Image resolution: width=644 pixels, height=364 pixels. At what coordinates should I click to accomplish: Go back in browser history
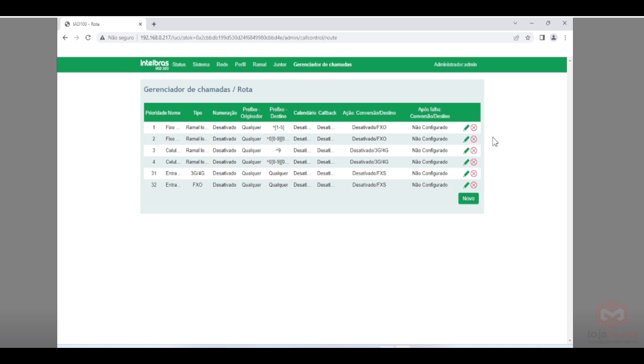pos(65,37)
